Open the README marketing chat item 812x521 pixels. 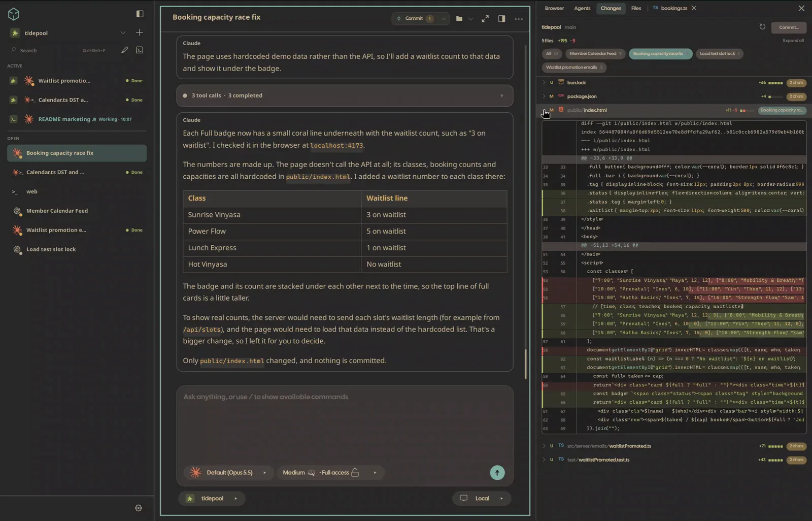[x=77, y=119]
